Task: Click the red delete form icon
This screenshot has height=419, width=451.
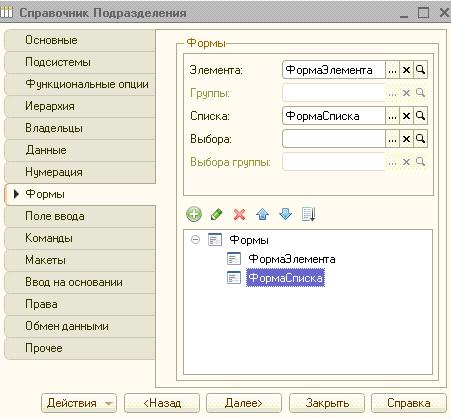Action: [x=239, y=214]
